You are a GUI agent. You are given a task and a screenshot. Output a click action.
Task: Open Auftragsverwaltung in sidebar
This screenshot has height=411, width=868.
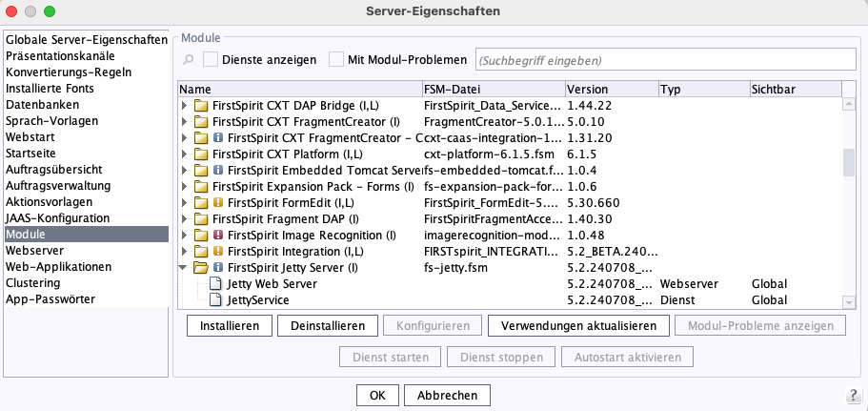pyautogui.click(x=86, y=186)
